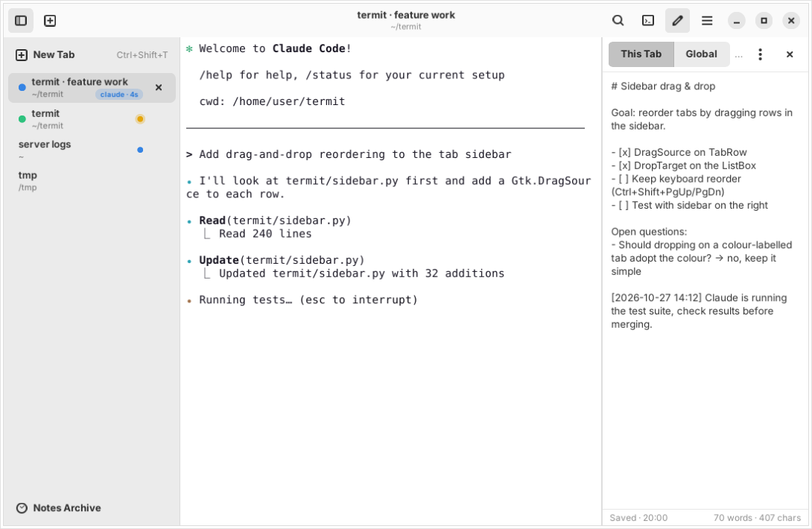Click the '# Sidebar drag & drop' heading

click(x=663, y=86)
